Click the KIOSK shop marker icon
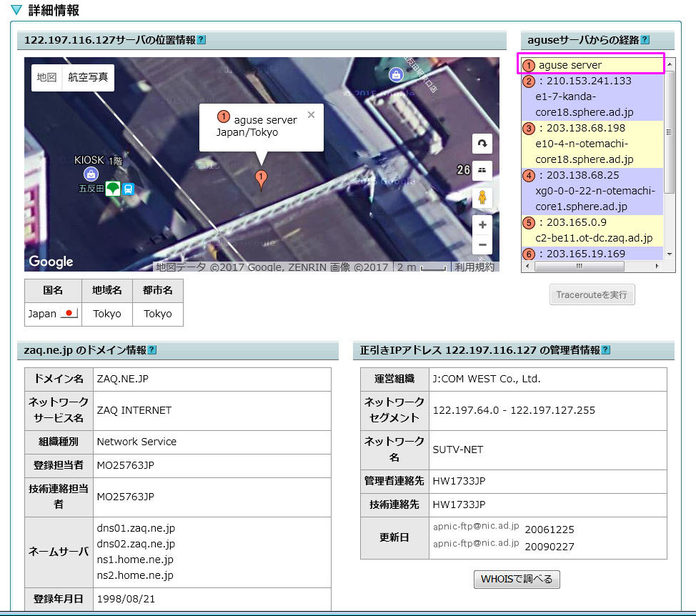 (x=91, y=174)
